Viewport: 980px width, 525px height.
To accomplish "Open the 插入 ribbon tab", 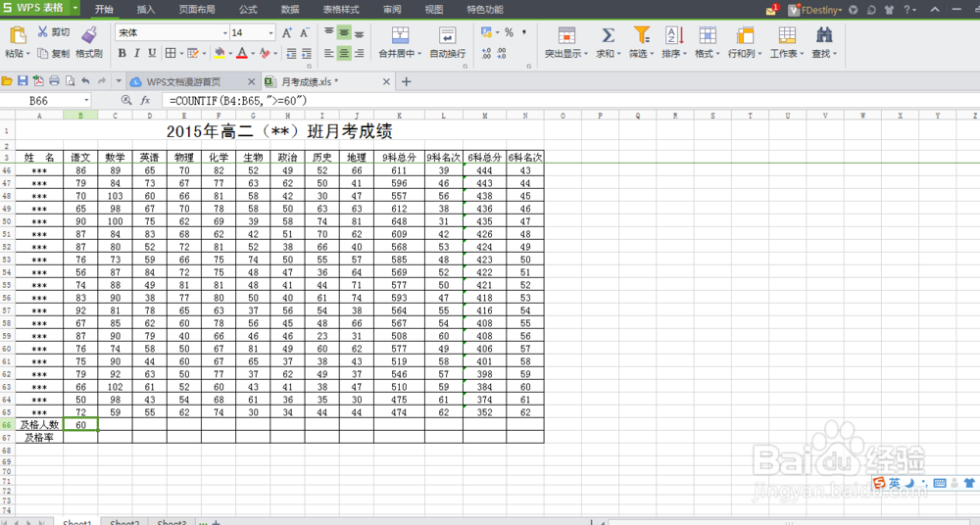I will coord(146,10).
